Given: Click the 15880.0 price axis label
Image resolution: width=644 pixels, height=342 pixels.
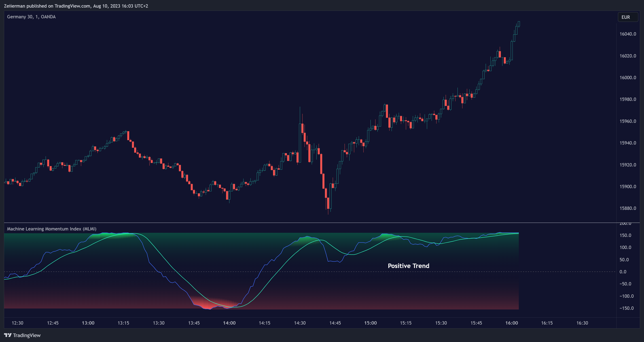Looking at the screenshot, I should click(x=628, y=208).
